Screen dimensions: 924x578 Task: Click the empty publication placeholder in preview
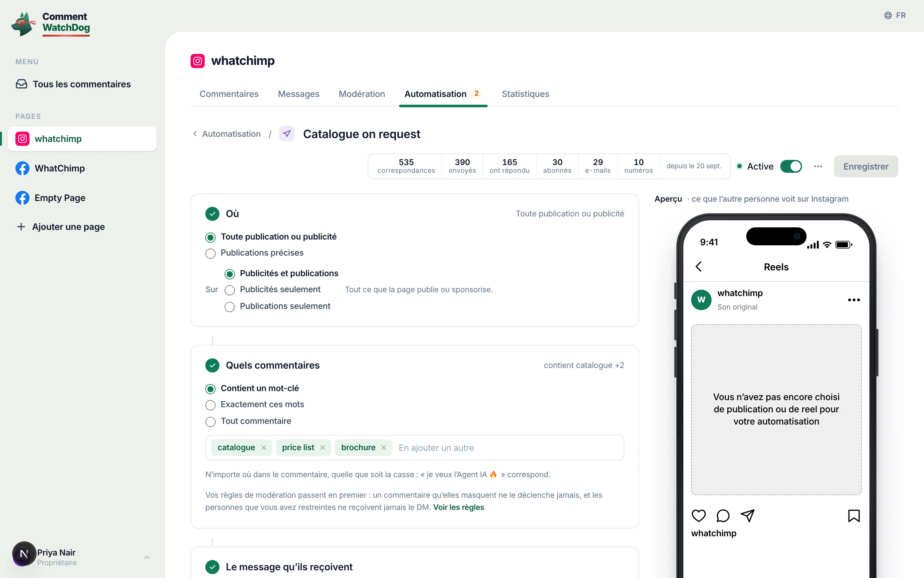(776, 409)
